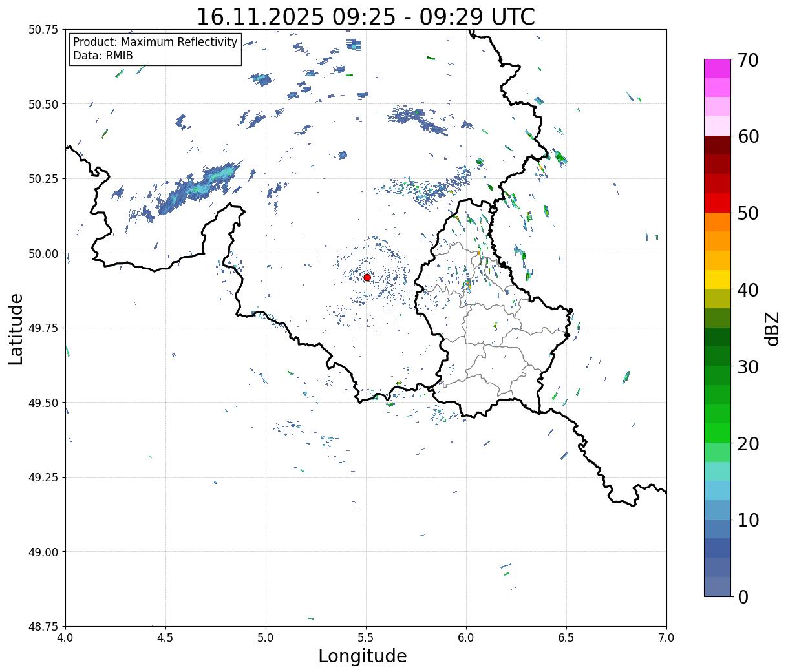Click longitude tick label 4.0
The image size is (788, 672).
[65, 638]
